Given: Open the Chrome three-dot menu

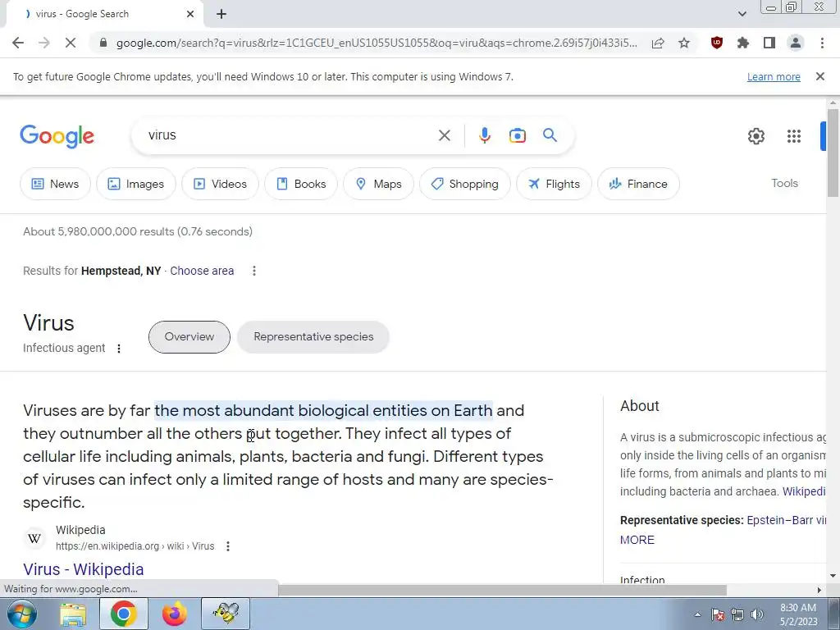Looking at the screenshot, I should pyautogui.click(x=822, y=43).
